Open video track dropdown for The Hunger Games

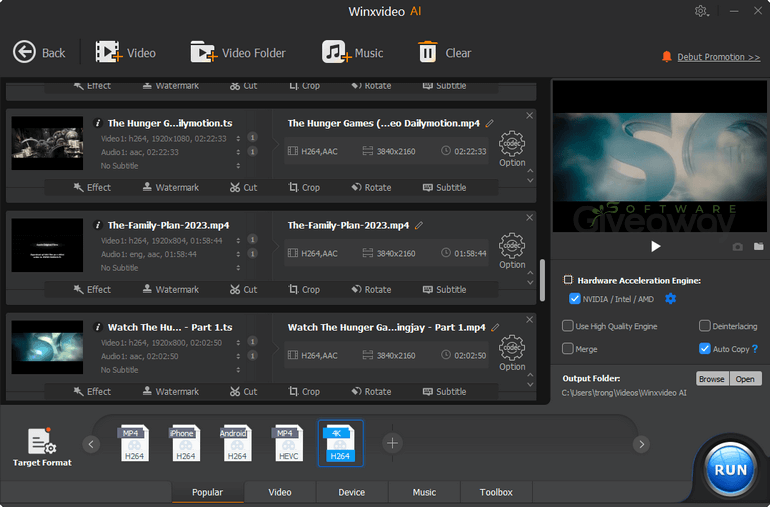[238, 139]
